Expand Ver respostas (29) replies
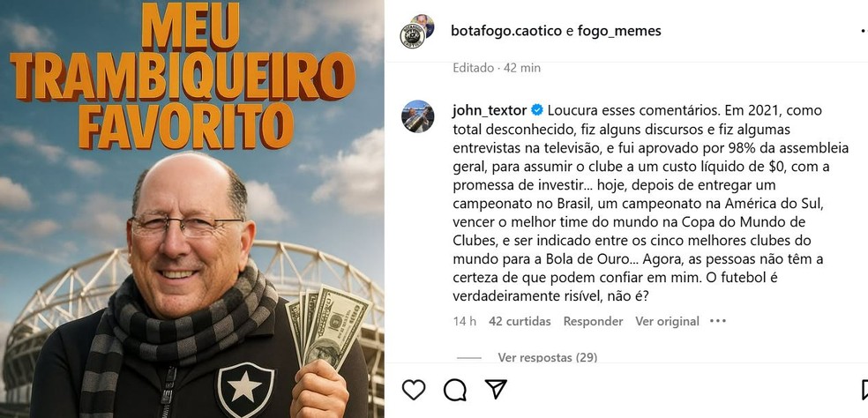This screenshot has width=868, height=418. 547,358
